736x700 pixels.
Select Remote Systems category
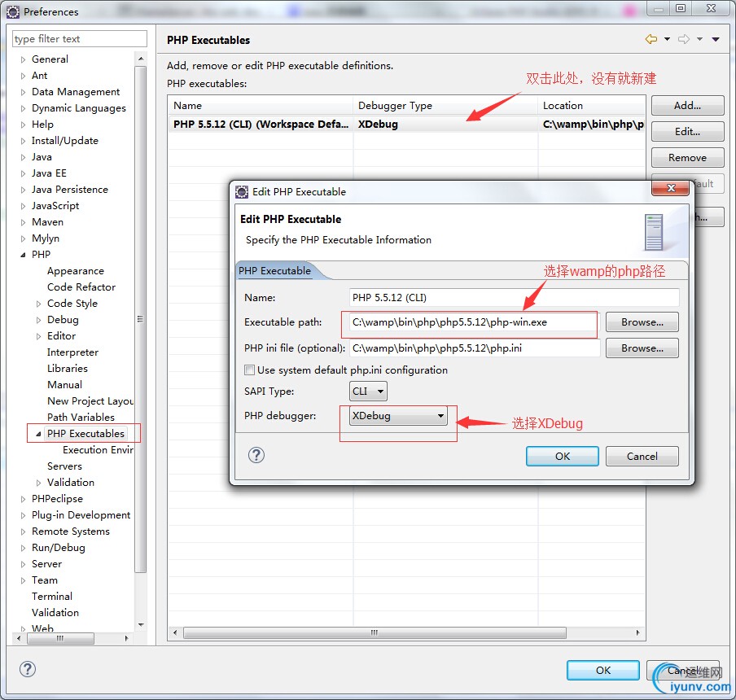point(70,531)
